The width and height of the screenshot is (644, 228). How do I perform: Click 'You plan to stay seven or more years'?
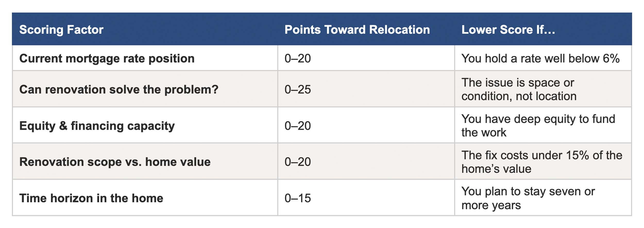pos(528,198)
